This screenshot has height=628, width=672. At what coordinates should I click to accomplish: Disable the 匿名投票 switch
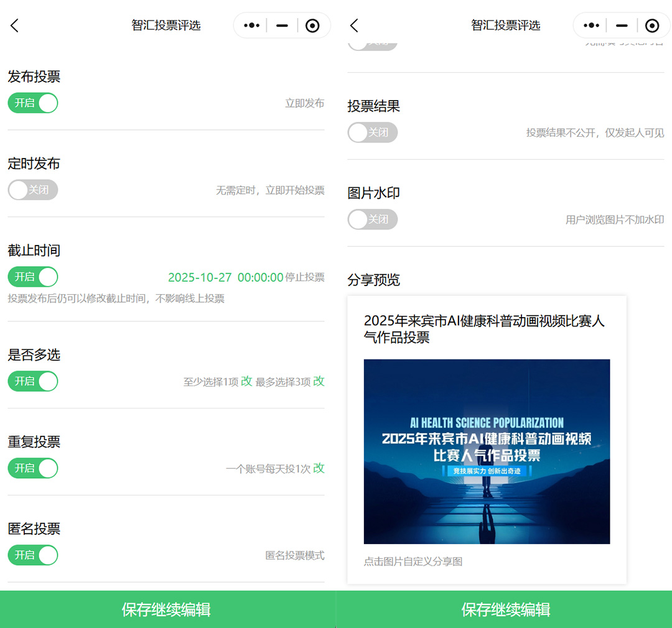(33, 555)
